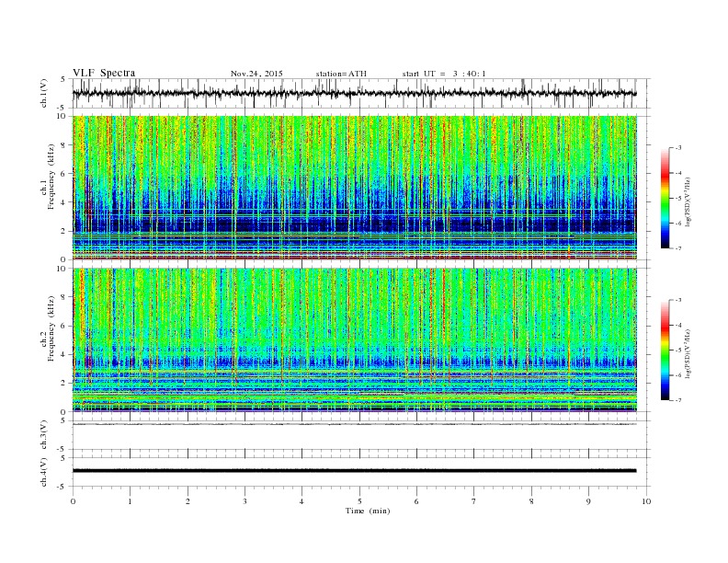Select the ch.1 spectrogram panel
Screen dimensions: 728x563
coord(354,188)
